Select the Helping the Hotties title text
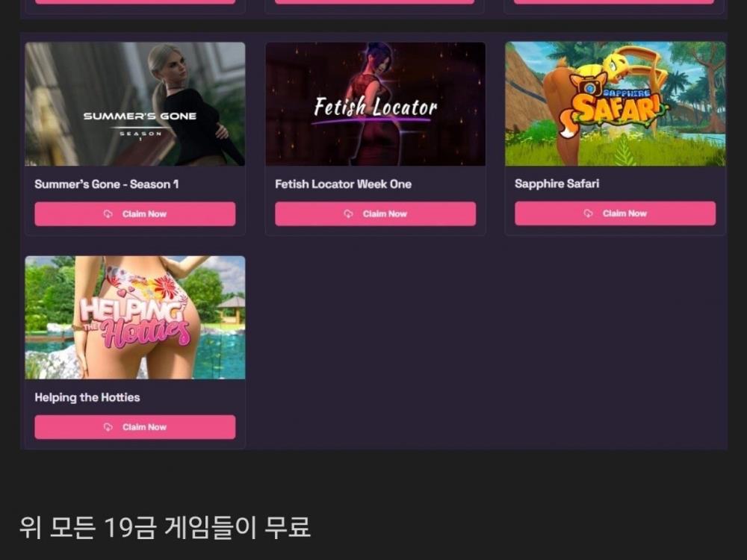Image resolution: width=747 pixels, height=560 pixels. (87, 398)
